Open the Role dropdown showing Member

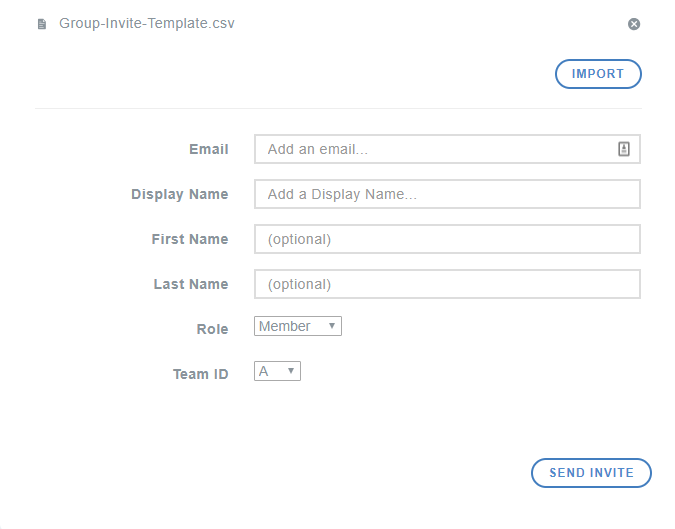(x=297, y=326)
